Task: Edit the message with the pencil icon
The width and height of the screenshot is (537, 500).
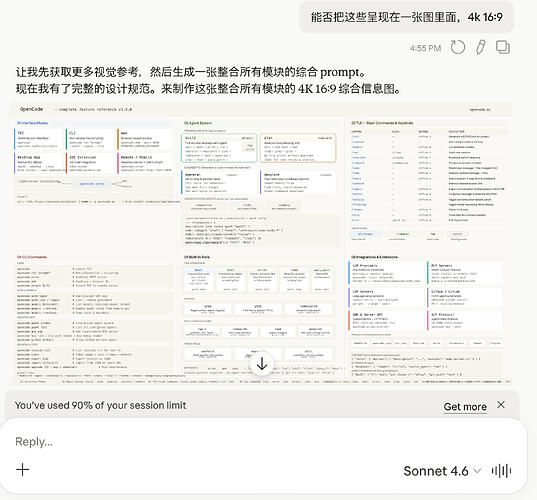Action: pyautogui.click(x=480, y=47)
